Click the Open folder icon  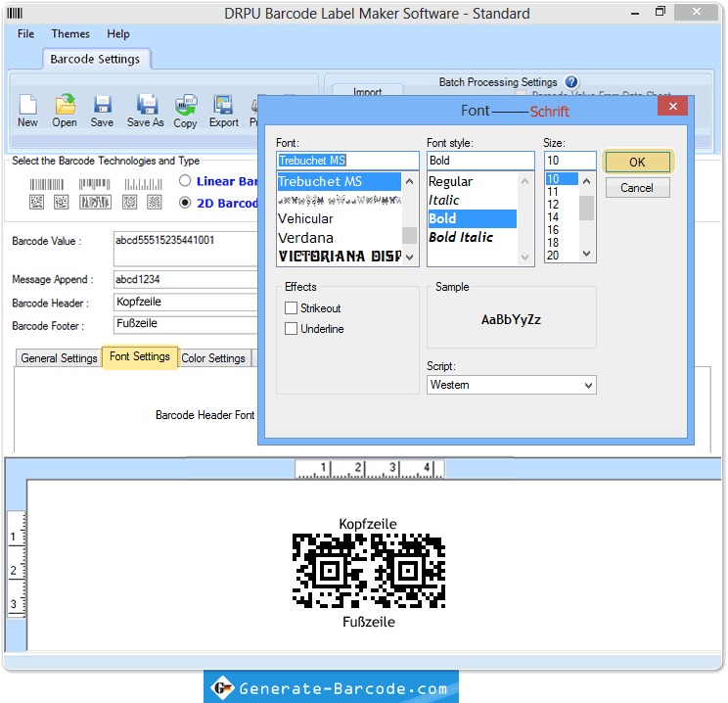click(65, 104)
